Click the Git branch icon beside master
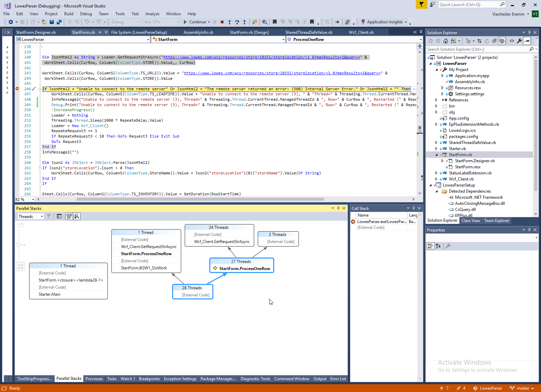 coord(512,388)
